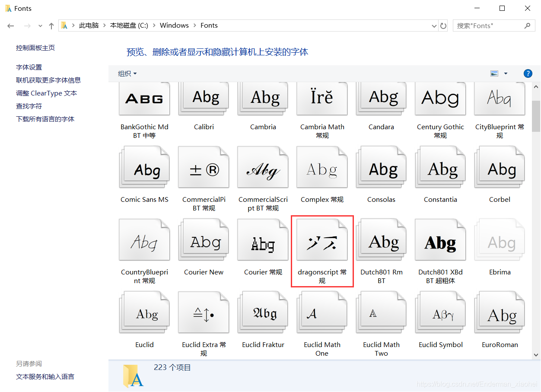This screenshot has height=392, width=541.
Task: Click the scrollbar down arrow
Action: pos(536,355)
